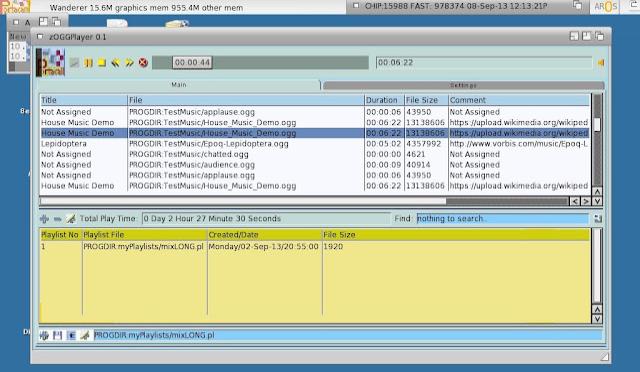Click the search icon beside Find field
This screenshot has height=372, width=640.
(598, 219)
